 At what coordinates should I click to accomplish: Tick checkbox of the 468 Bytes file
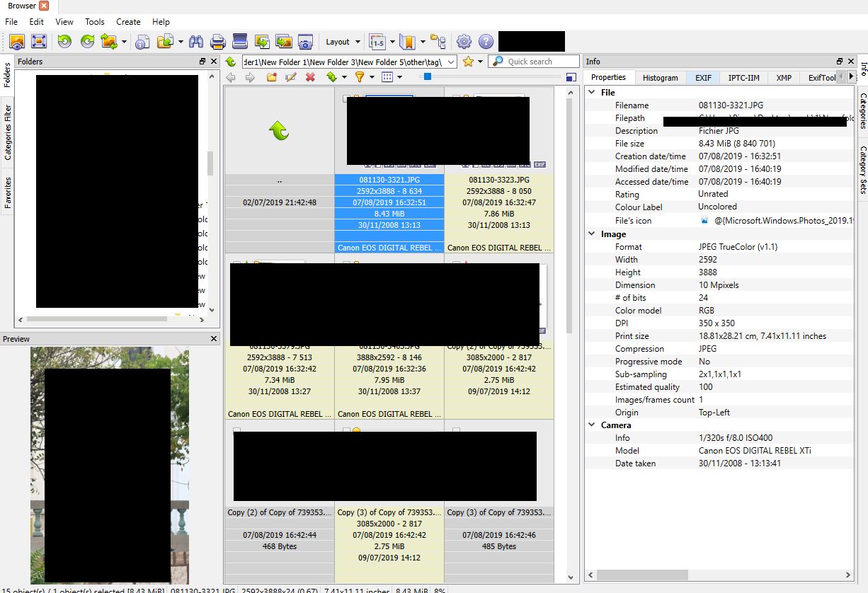(237, 430)
